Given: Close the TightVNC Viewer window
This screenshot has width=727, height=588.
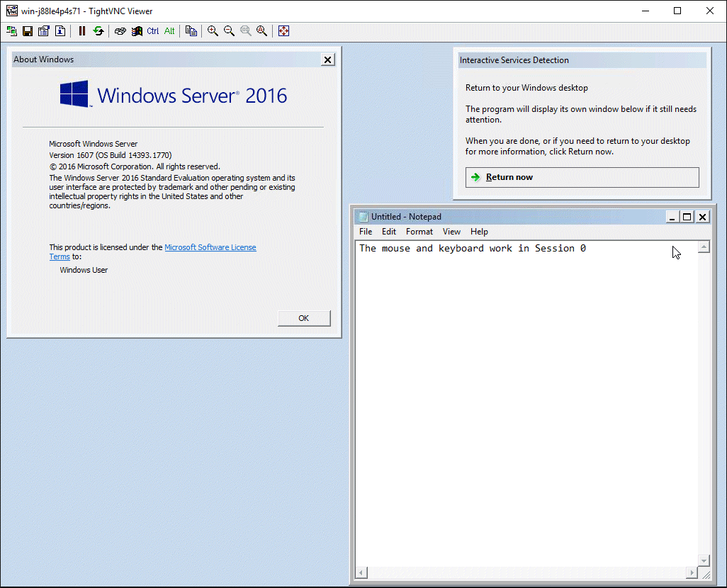Looking at the screenshot, I should (710, 11).
